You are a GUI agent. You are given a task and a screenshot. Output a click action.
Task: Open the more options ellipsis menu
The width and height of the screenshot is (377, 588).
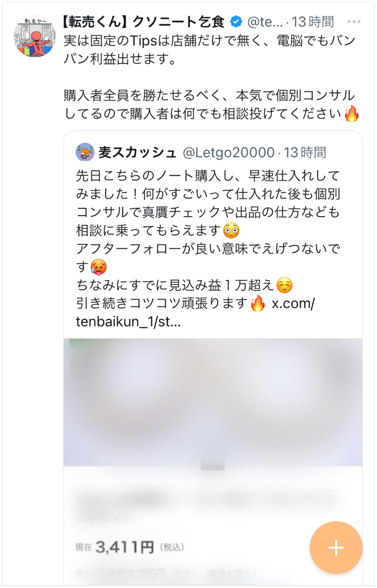pyautogui.click(x=354, y=22)
